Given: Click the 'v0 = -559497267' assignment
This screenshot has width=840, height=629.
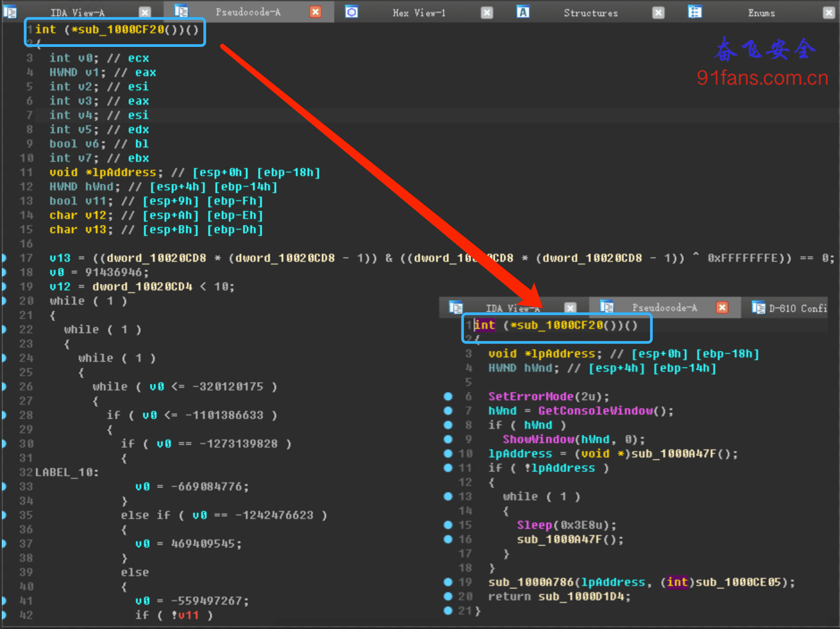Looking at the screenshot, I should (x=192, y=601).
